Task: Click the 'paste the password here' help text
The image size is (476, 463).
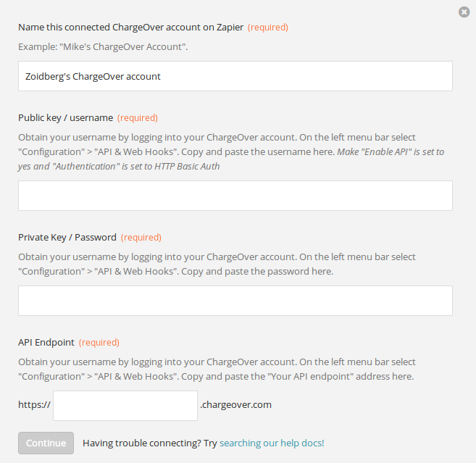Action: tap(279, 272)
